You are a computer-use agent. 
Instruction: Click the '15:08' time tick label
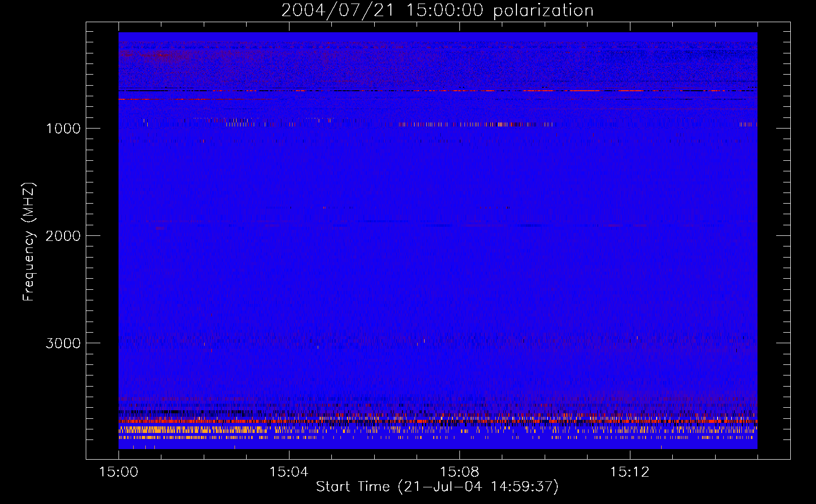pyautogui.click(x=459, y=472)
